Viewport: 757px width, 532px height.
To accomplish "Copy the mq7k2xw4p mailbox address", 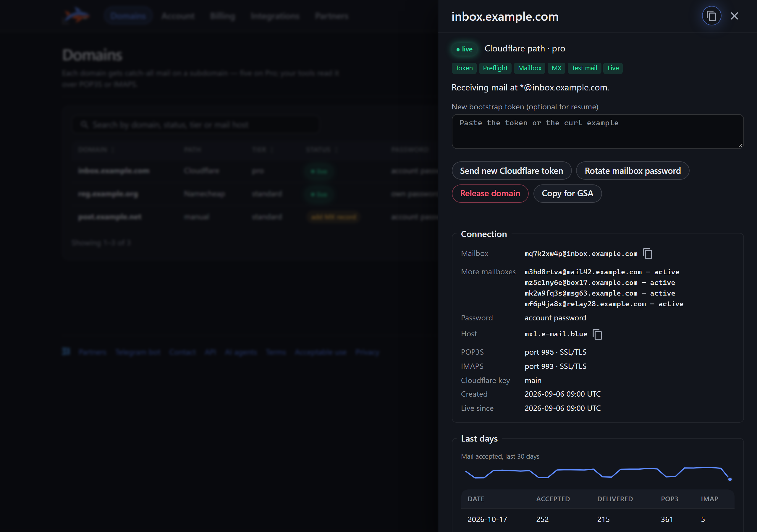I will [x=648, y=254].
